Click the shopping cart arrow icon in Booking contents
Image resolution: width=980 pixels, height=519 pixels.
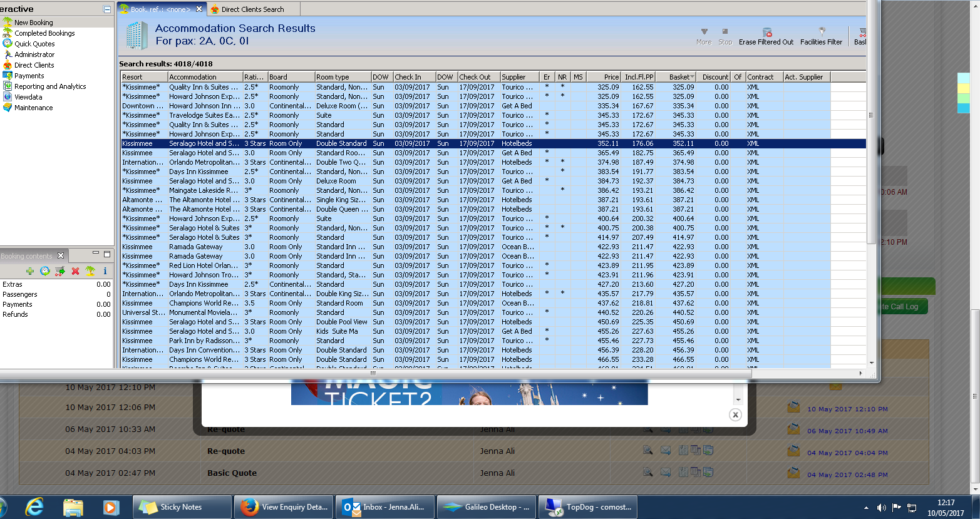(59, 271)
